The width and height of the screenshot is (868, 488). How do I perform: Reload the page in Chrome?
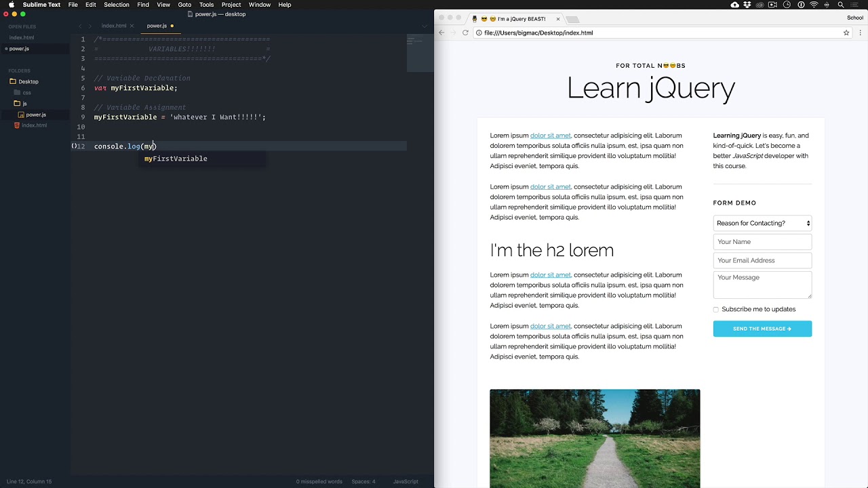coord(465,33)
